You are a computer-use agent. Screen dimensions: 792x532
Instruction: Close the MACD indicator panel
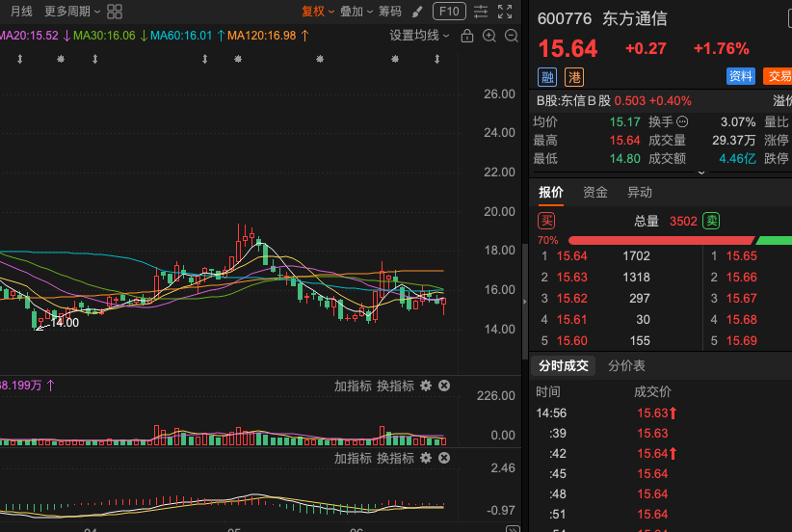point(444,458)
